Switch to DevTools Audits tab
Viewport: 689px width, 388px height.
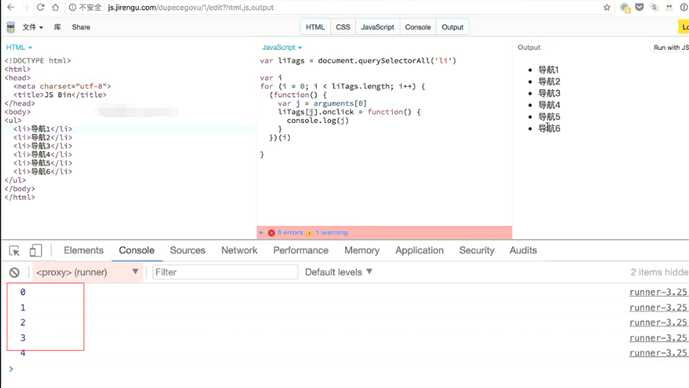(523, 250)
